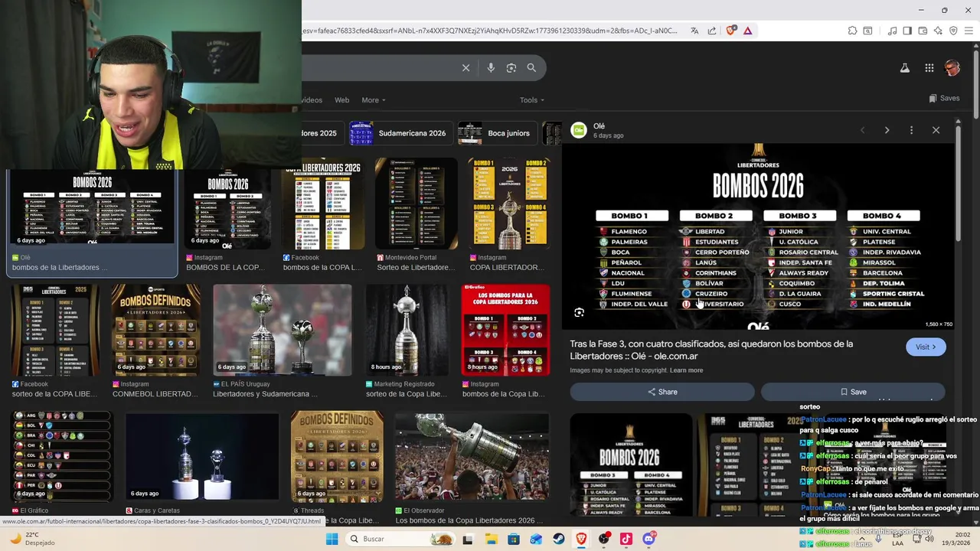Close the image preview panel

point(936,130)
